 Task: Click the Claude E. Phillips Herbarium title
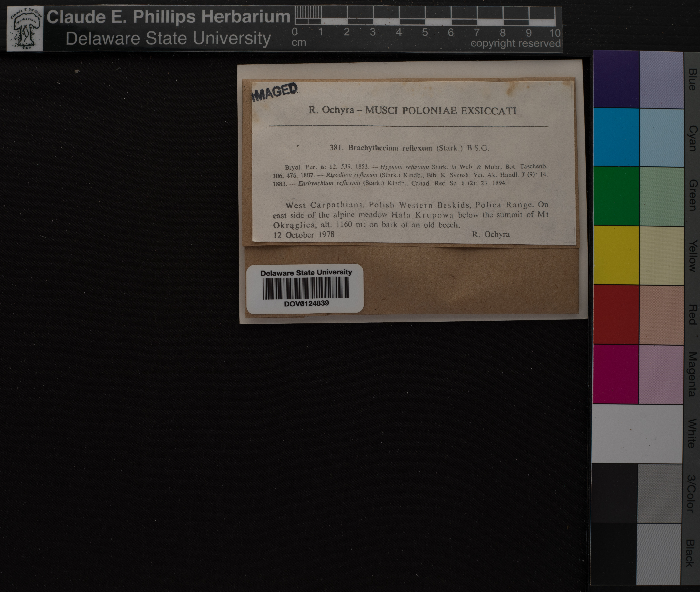point(168,17)
